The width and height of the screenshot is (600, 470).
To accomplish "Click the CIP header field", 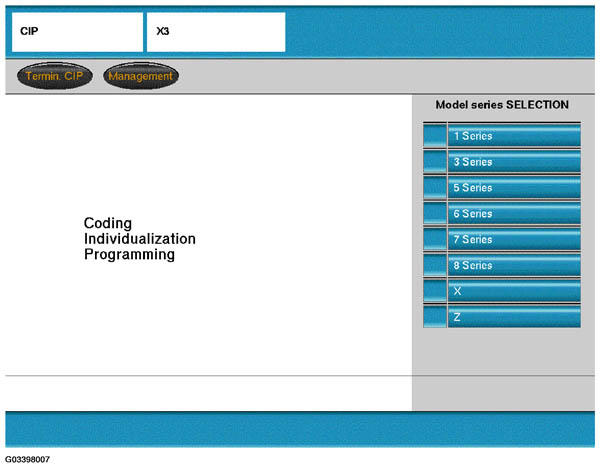I will (x=77, y=32).
